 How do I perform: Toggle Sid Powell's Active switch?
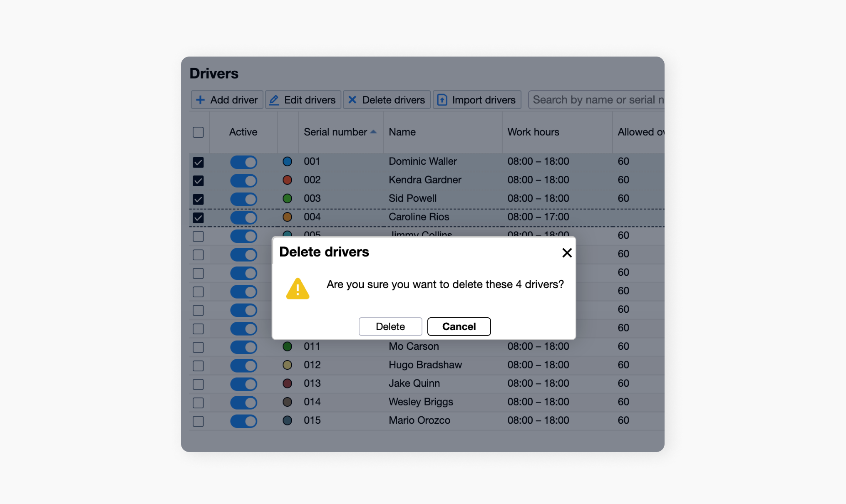click(243, 199)
